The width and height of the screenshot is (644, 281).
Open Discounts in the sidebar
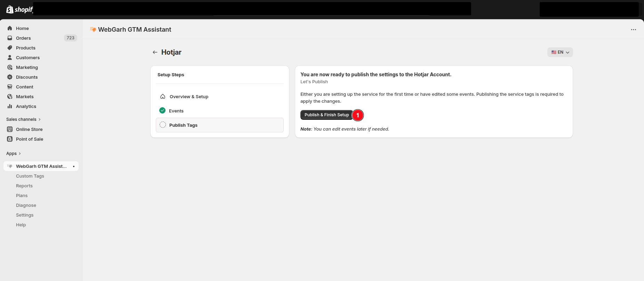click(27, 77)
